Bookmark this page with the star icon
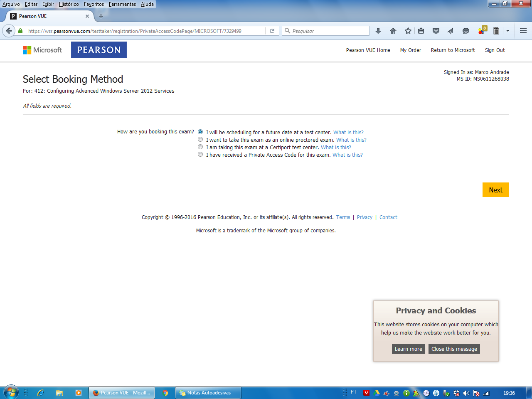 coord(408,31)
